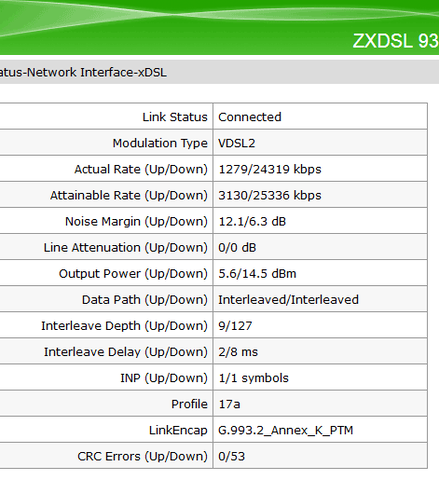Click the LinkEncap row label
The width and height of the screenshot is (439, 480).
click(x=178, y=430)
